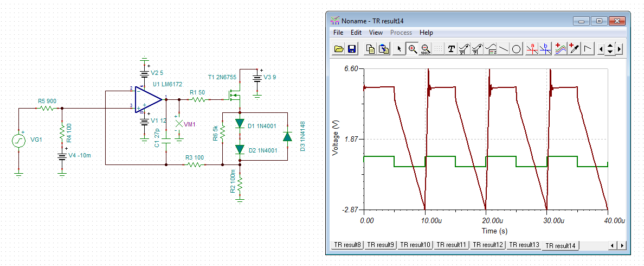The width and height of the screenshot is (644, 266).
Task: Switch to TR result12 tab
Action: point(487,245)
